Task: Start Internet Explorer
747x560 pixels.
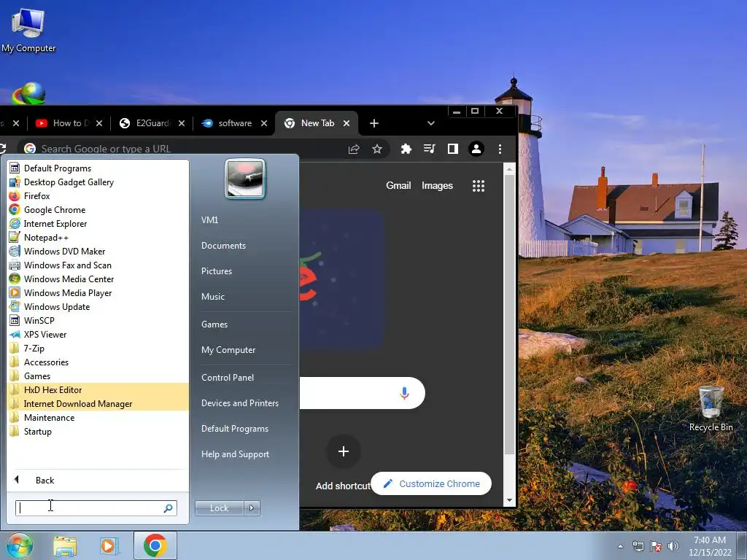Action: click(55, 223)
